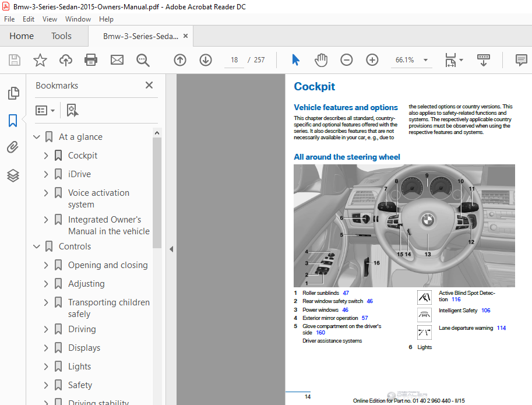Screen dimensions: 532x405
Task: Click the add new bookmark icon
Action: [x=72, y=110]
